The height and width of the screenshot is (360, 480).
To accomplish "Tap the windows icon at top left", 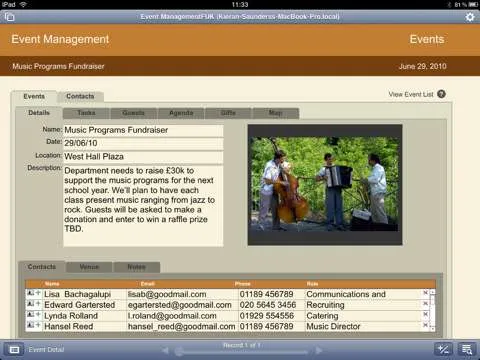I will pos(10,17).
